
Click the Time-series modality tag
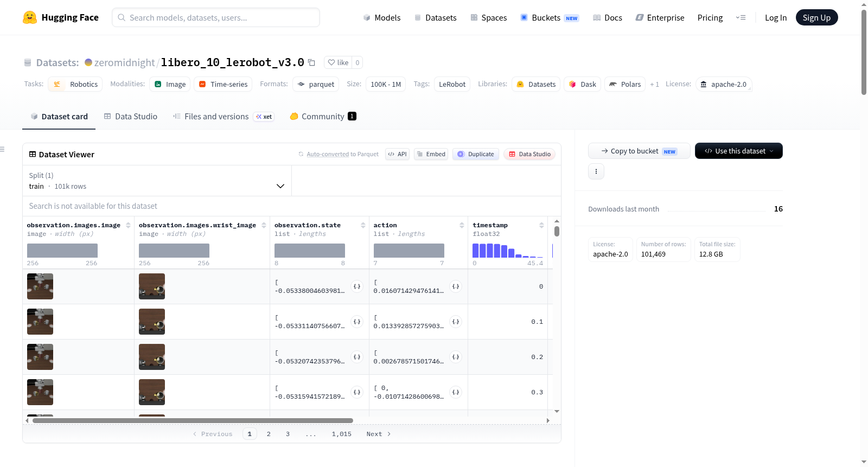click(x=223, y=84)
